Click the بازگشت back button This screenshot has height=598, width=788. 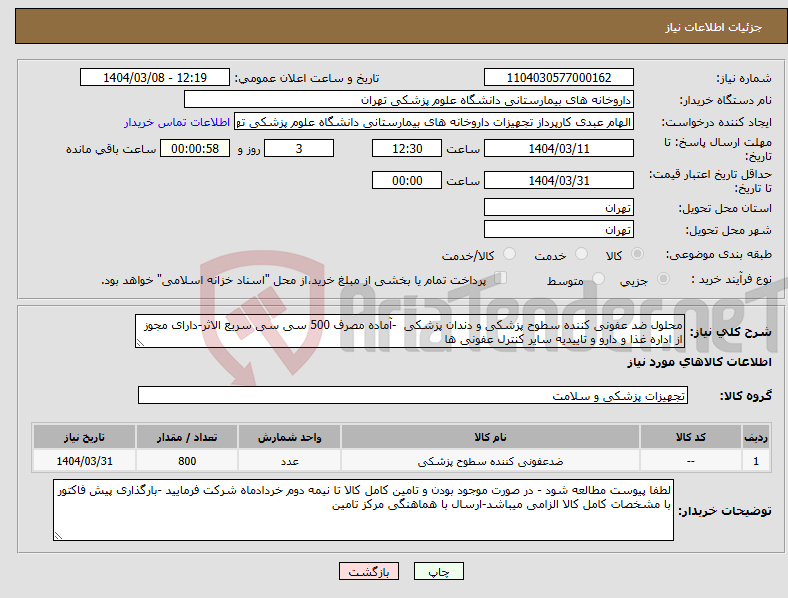coord(369,571)
